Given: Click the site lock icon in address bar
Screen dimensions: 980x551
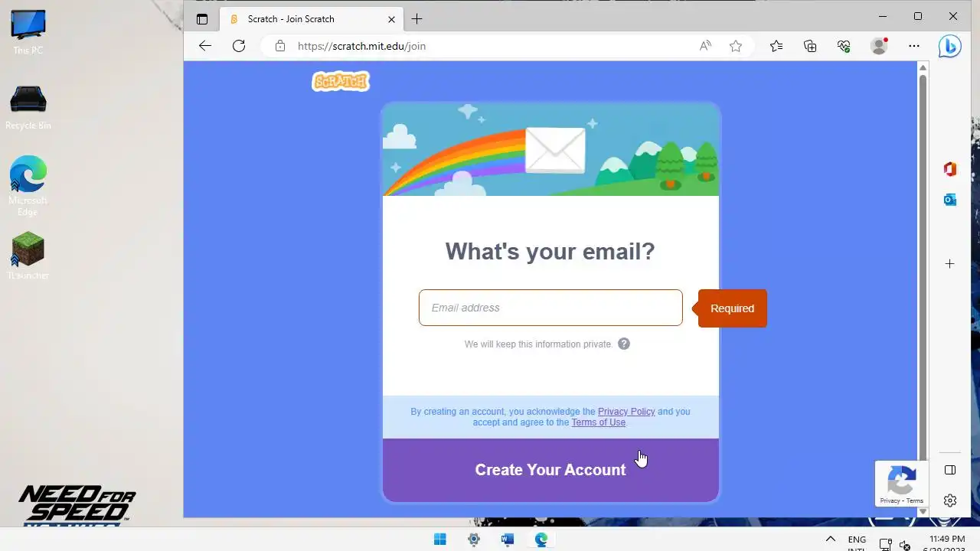Looking at the screenshot, I should 280,46.
